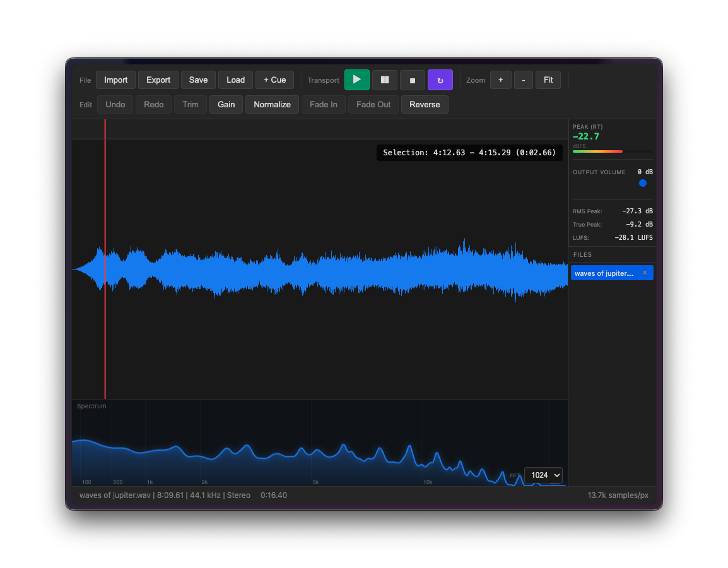
Task: Click the Save button
Action: click(x=198, y=80)
